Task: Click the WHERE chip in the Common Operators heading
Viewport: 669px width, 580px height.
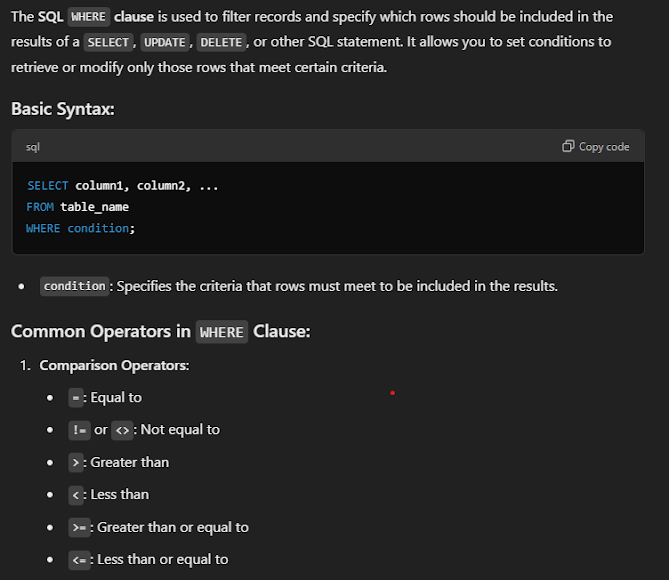Action: 221,332
